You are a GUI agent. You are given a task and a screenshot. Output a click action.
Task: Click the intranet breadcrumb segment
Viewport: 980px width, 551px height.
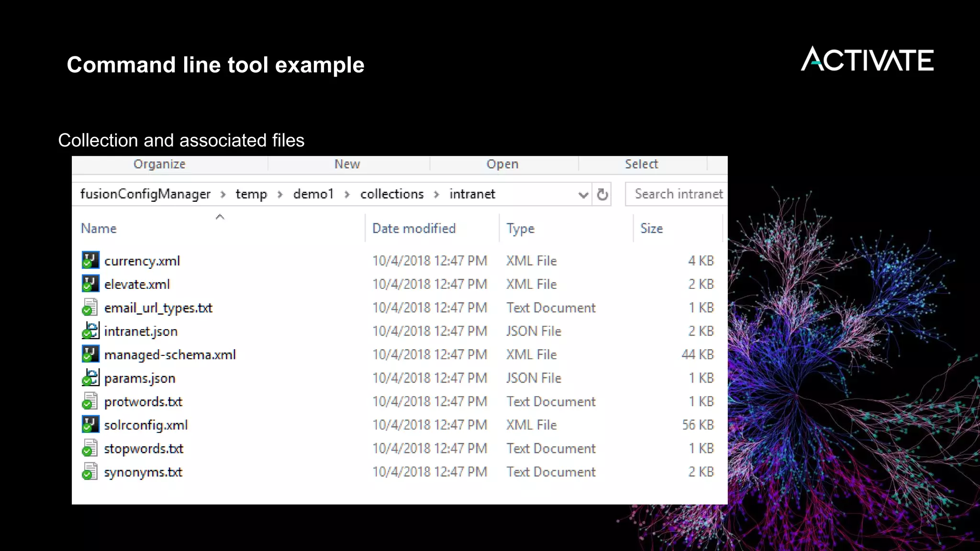tap(472, 194)
